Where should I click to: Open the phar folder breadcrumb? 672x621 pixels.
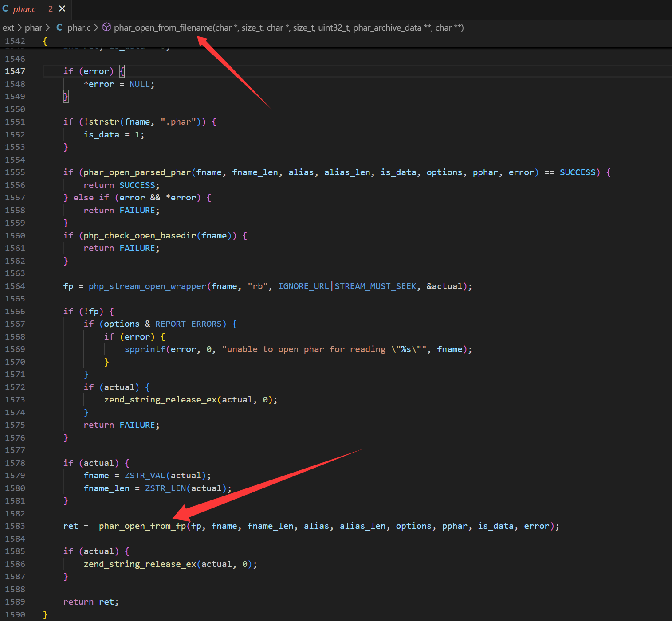pyautogui.click(x=33, y=27)
